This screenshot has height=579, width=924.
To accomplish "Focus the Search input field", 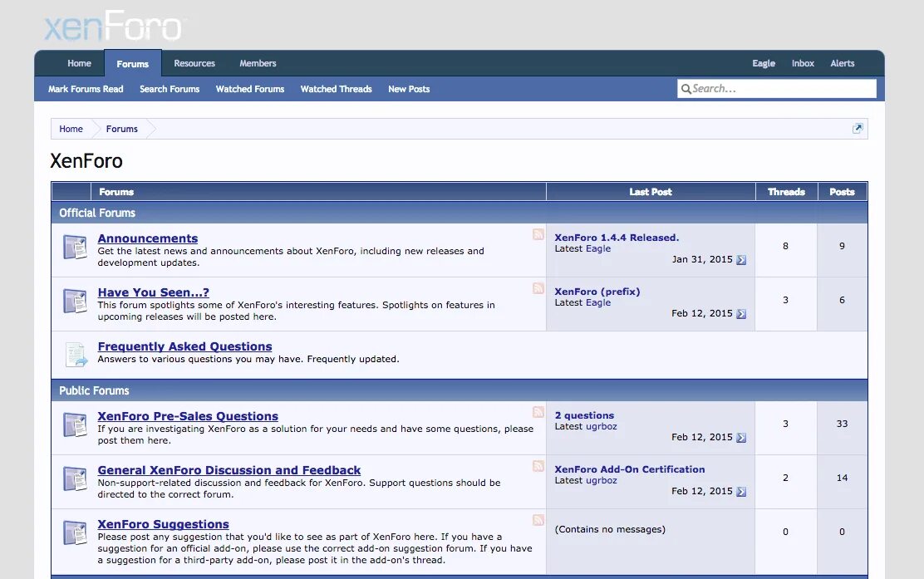I will point(777,88).
